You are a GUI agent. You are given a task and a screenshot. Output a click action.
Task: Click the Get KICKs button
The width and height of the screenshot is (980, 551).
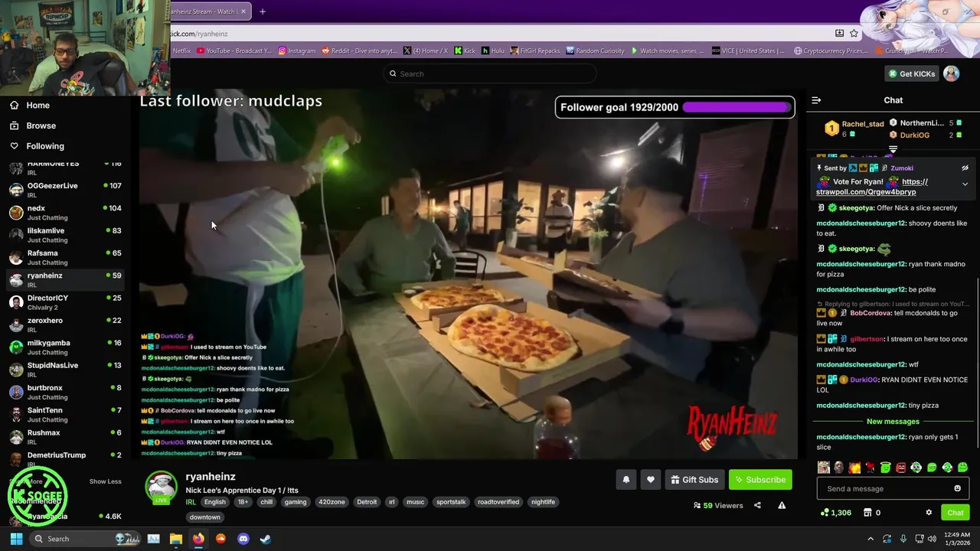click(912, 73)
